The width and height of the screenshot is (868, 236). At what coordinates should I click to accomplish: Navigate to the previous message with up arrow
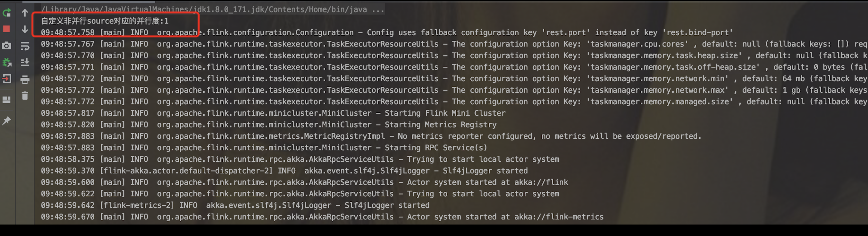pos(25,13)
